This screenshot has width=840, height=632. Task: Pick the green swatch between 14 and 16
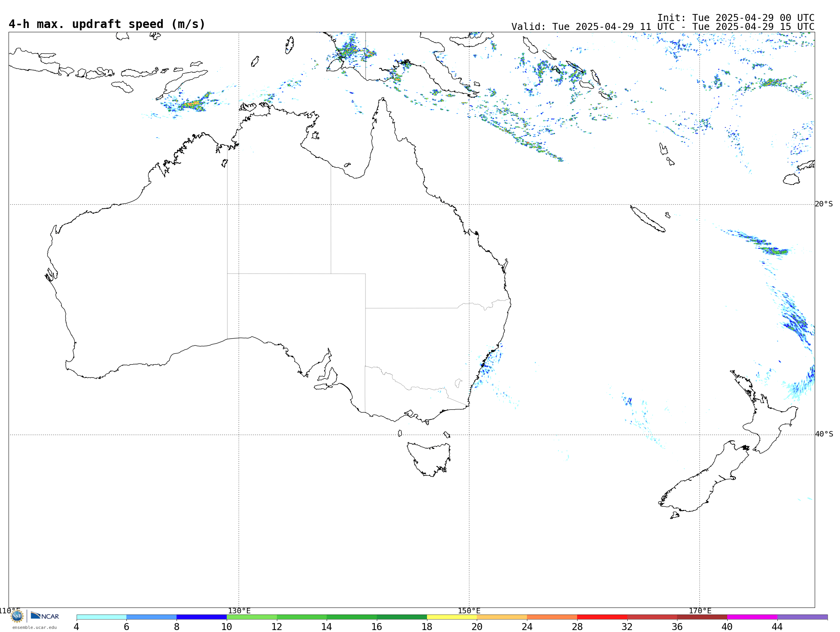[352, 617]
